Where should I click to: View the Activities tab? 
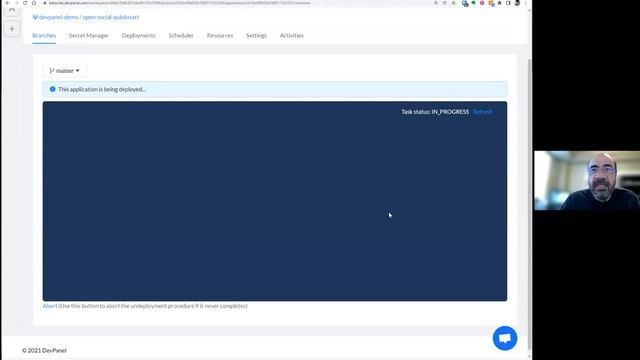[291, 36]
